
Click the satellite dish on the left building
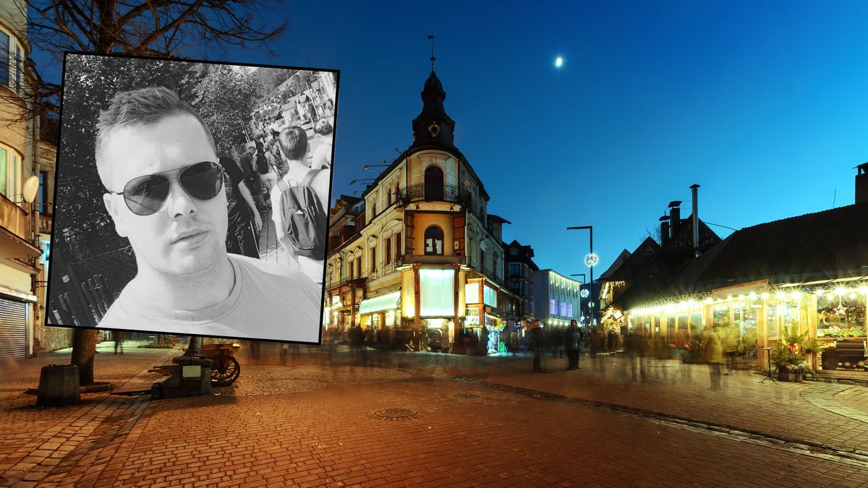pyautogui.click(x=29, y=188)
